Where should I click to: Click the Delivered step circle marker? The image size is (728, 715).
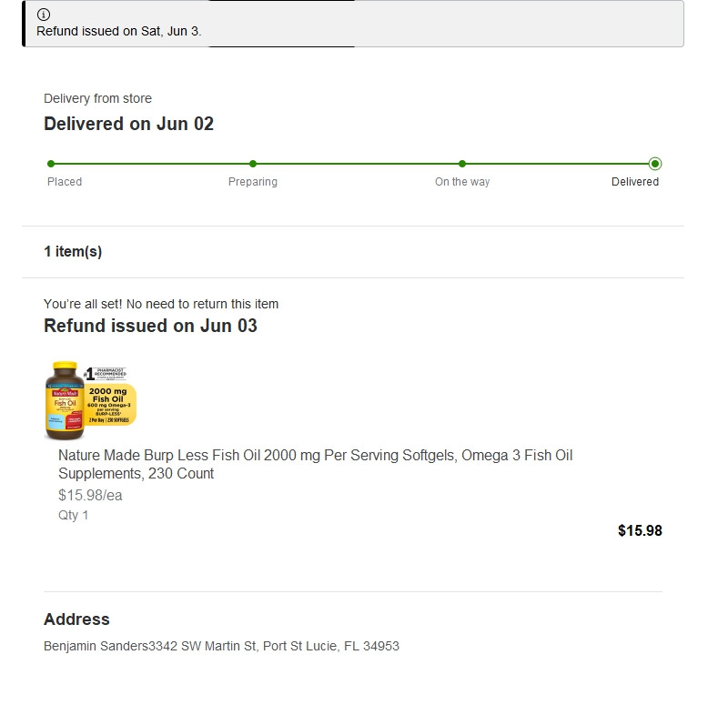(x=655, y=164)
